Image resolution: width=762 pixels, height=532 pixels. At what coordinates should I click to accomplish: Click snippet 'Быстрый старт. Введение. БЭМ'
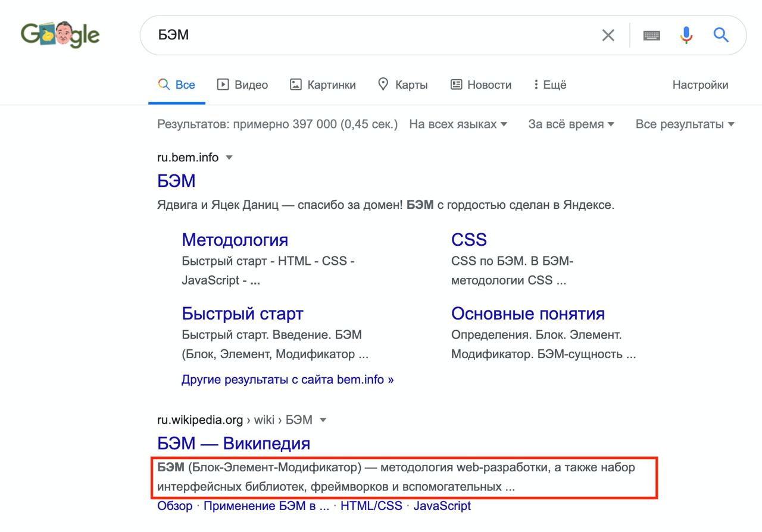point(275,345)
